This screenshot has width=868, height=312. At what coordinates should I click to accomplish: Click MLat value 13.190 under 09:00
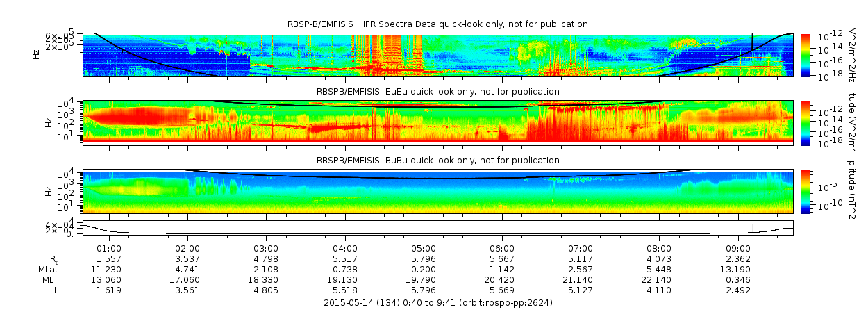click(738, 269)
